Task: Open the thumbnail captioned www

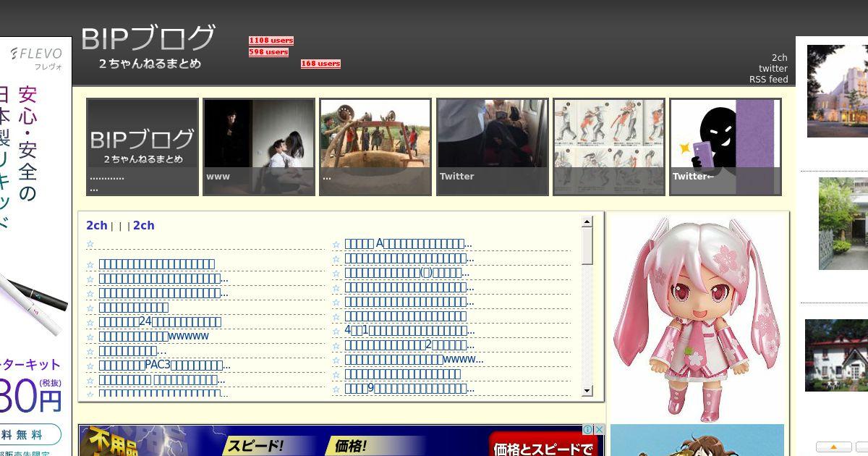Action: coord(259,147)
